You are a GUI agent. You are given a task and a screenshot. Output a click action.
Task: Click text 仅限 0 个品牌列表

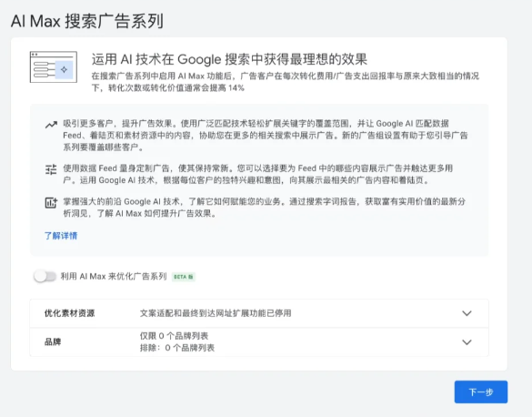[174, 336]
